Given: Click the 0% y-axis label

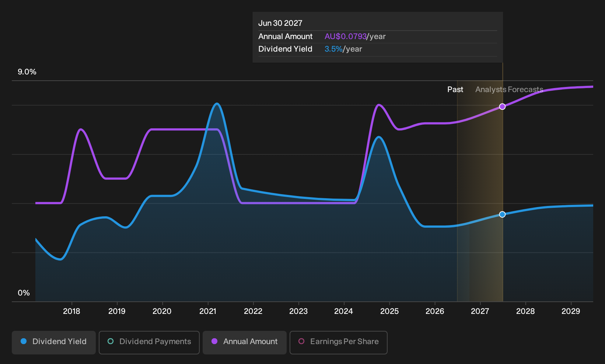Looking at the screenshot, I should click(24, 293).
